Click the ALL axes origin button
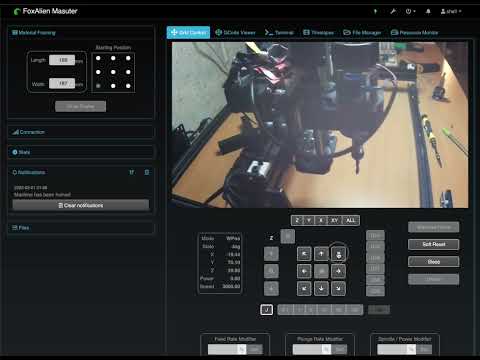Image resolution: width=480 pixels, height=360 pixels. click(350, 220)
